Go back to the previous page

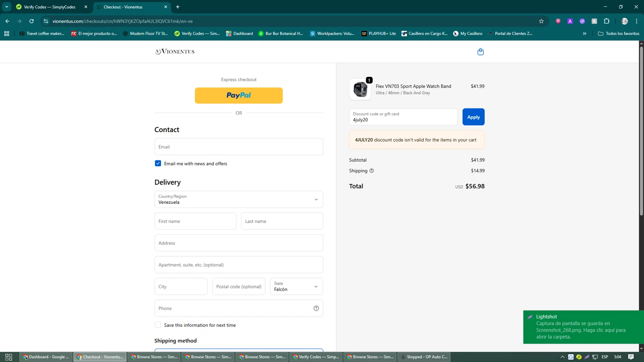[7, 21]
